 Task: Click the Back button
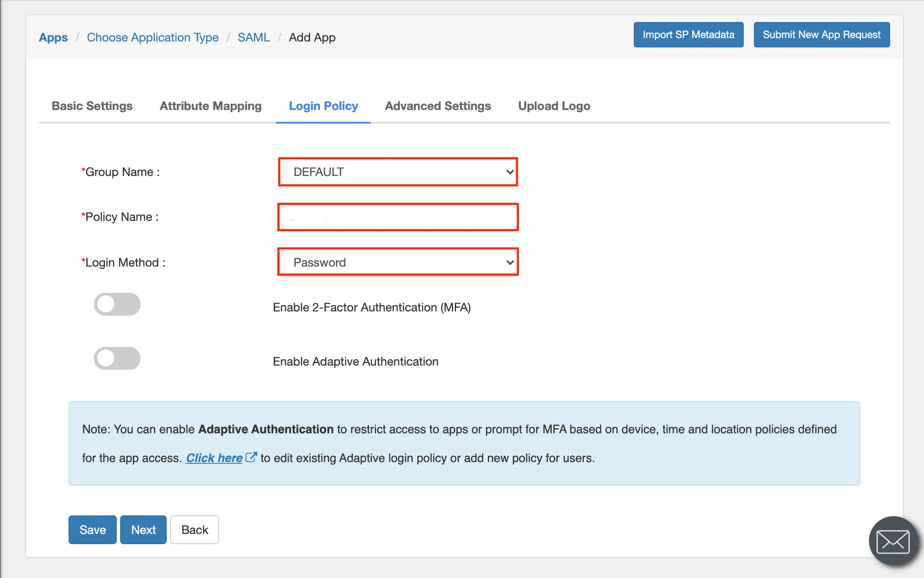pyautogui.click(x=195, y=530)
